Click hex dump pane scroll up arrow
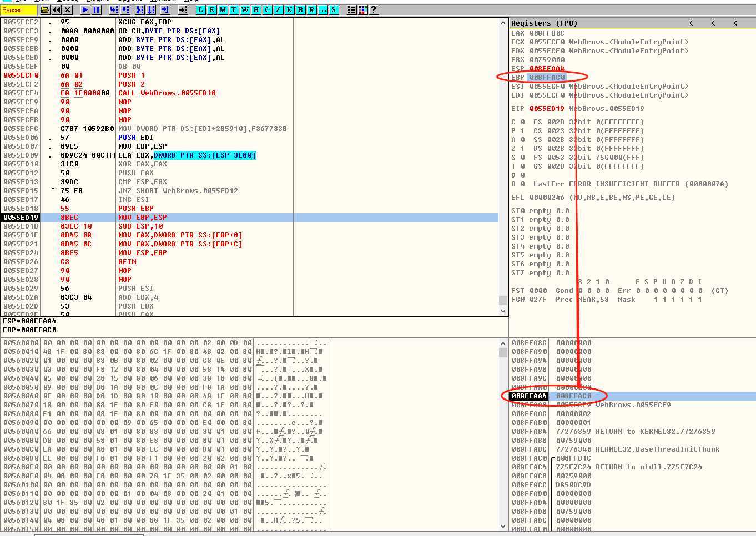This screenshot has width=756, height=536. pos(503,343)
